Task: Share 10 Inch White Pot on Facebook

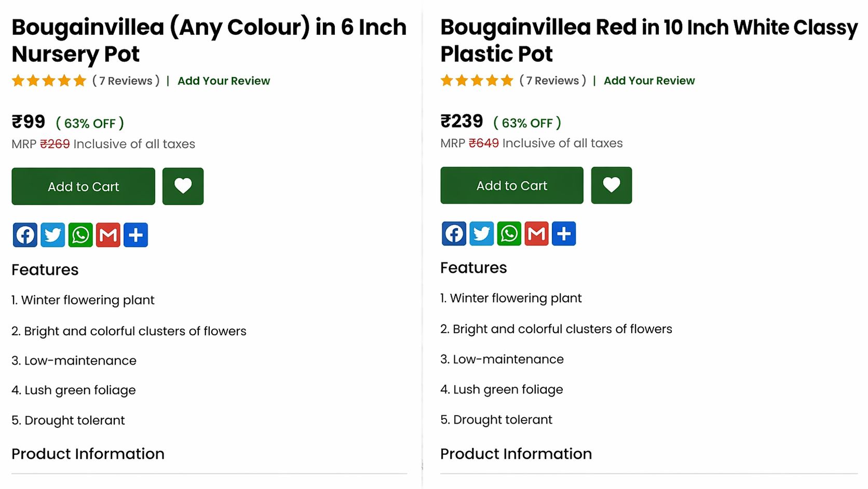Action: click(454, 233)
